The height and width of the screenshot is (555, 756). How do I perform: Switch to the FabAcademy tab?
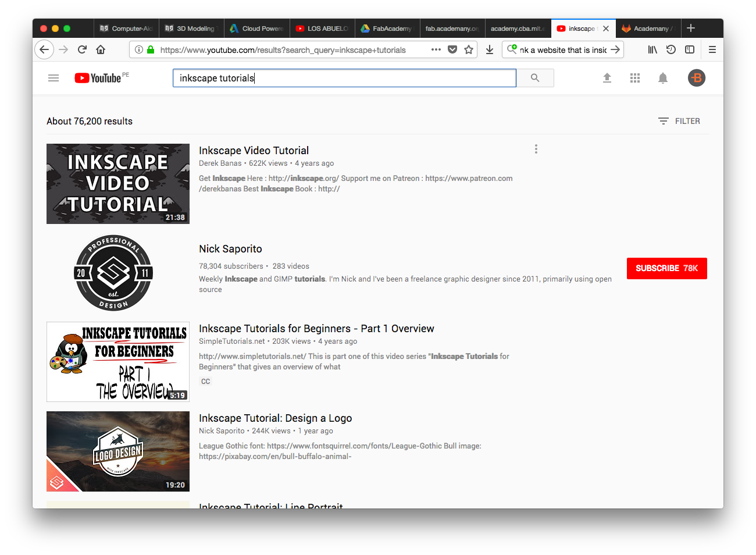[387, 29]
